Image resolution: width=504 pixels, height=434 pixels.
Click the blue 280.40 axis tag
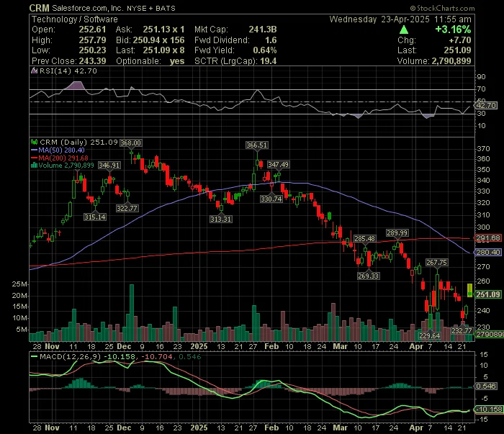click(x=488, y=253)
